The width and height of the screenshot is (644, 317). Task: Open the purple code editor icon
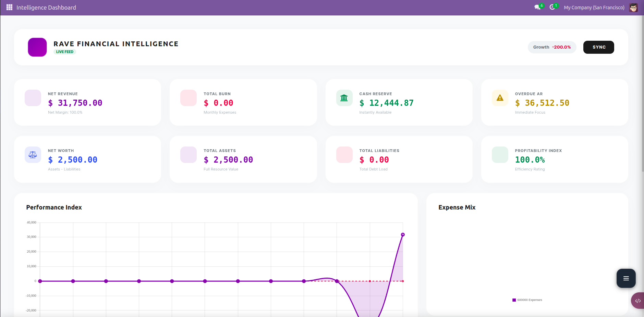click(637, 301)
